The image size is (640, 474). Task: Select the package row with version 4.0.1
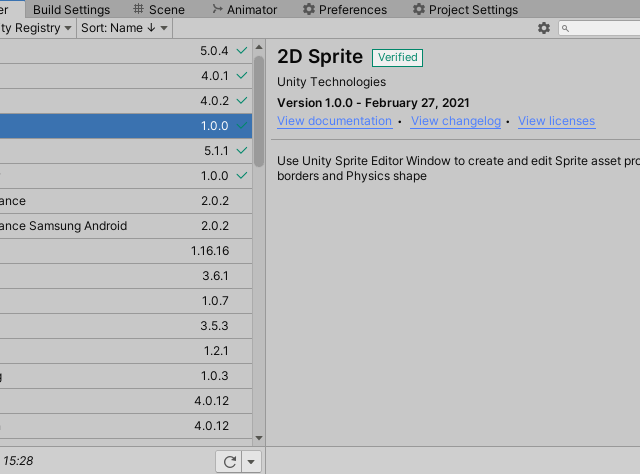(x=126, y=76)
